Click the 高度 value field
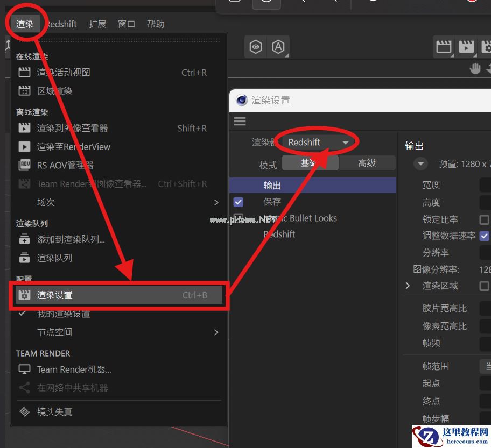491x448 pixels. [x=485, y=202]
